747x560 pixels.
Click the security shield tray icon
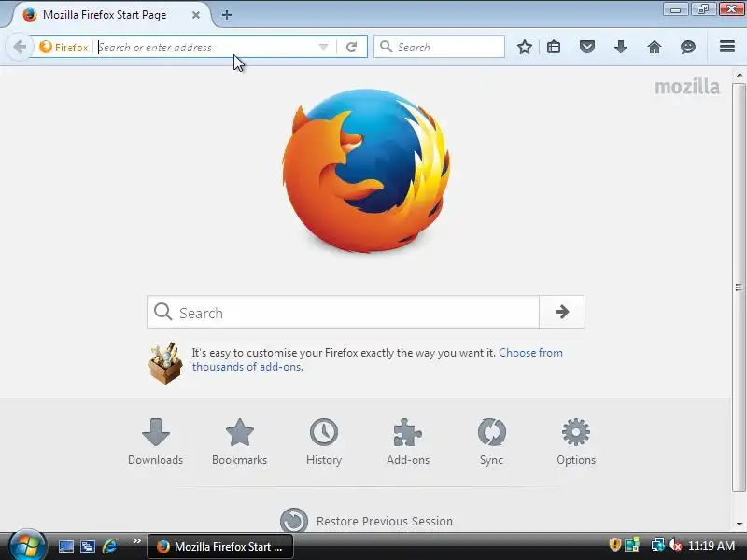point(615,544)
